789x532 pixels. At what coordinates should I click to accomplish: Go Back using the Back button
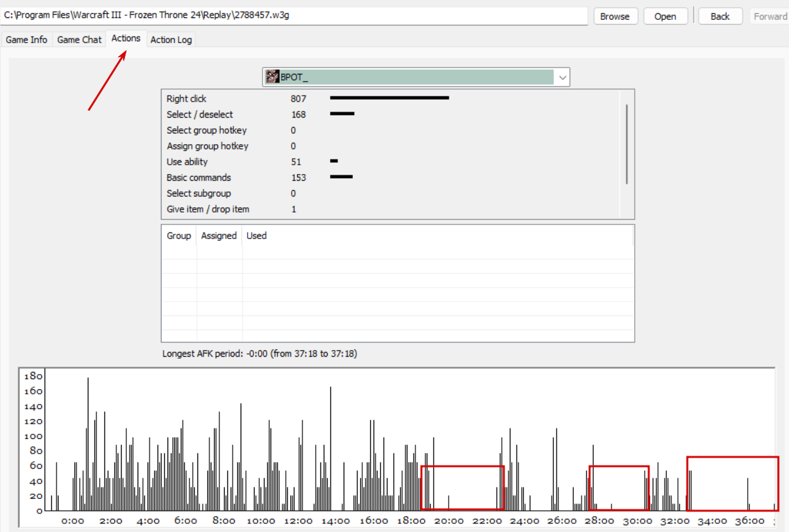(720, 16)
